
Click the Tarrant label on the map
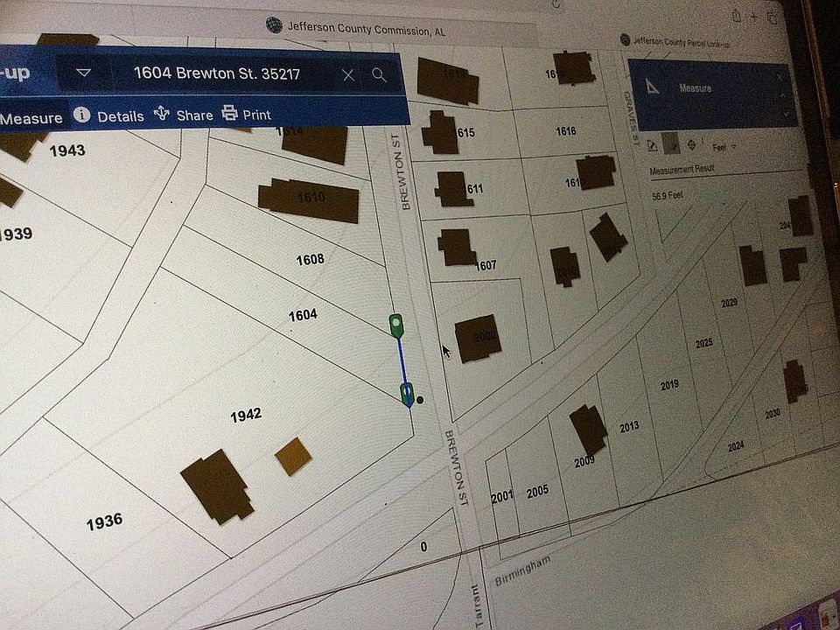coord(479,605)
